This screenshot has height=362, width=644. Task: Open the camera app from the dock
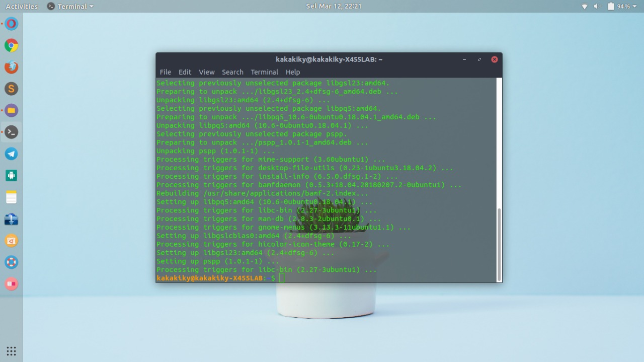(11, 240)
